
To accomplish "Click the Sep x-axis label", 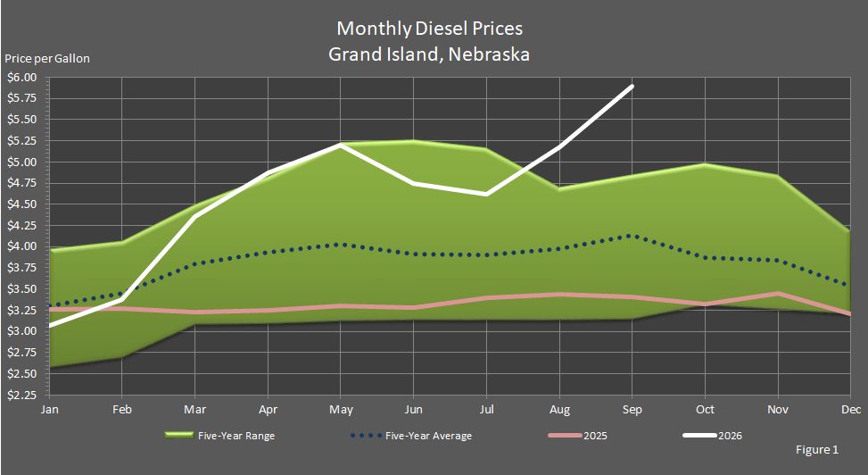I will click(x=632, y=410).
